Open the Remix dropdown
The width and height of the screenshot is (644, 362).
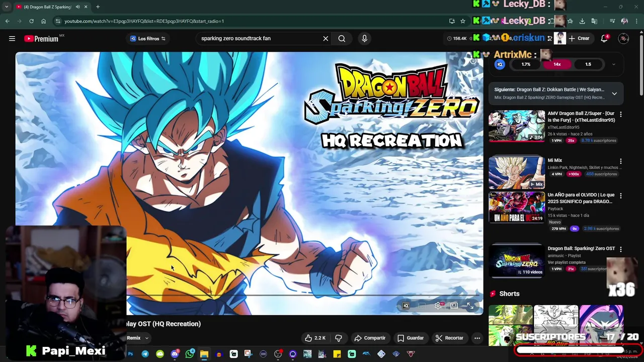[x=138, y=338]
